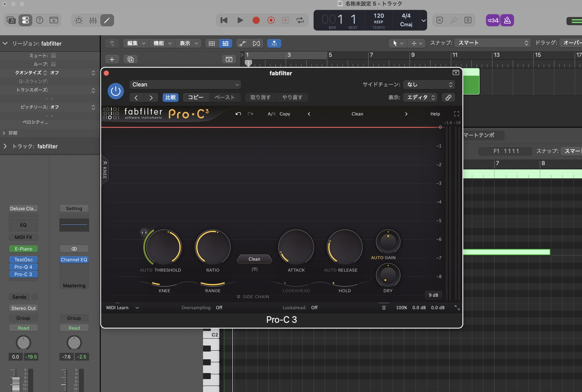Image resolution: width=582 pixels, height=392 pixels.
Task: Go to previous preset in plugin header
Action: click(x=136, y=98)
